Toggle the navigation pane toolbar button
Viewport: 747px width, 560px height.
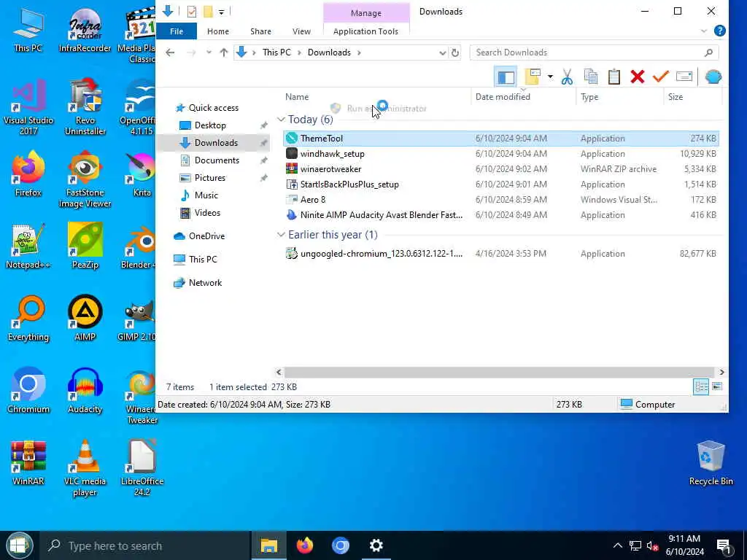pyautogui.click(x=506, y=77)
